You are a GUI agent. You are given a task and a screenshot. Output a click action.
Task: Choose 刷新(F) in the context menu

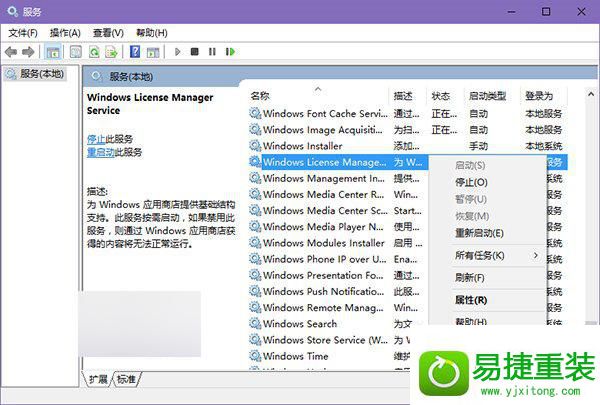[470, 278]
